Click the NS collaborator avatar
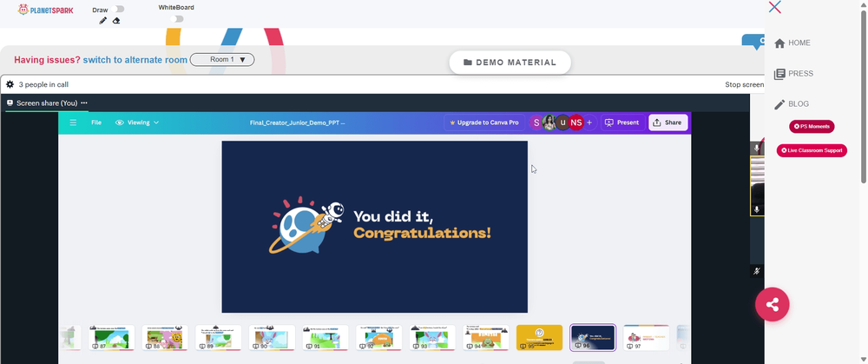Screen dimensions: 868x364 [576, 122]
